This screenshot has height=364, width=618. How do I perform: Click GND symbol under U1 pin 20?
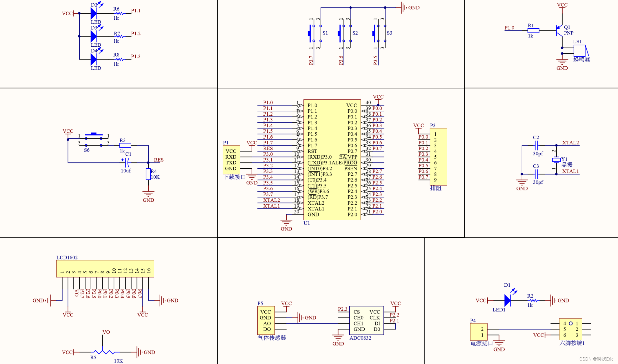click(286, 223)
